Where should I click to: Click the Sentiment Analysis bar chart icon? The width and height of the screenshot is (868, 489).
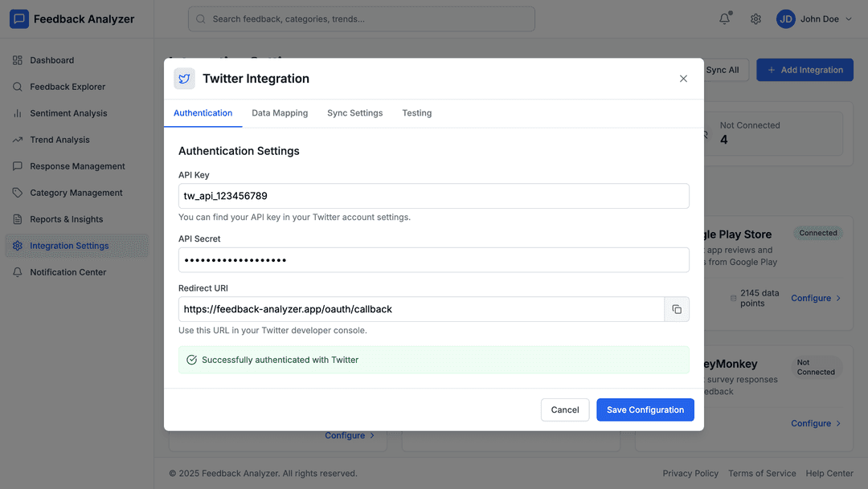[18, 113]
